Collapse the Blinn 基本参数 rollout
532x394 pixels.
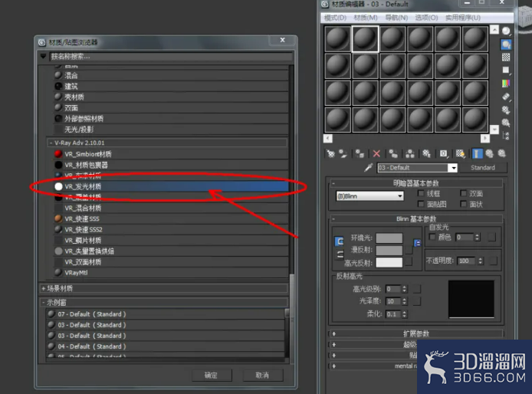416,219
